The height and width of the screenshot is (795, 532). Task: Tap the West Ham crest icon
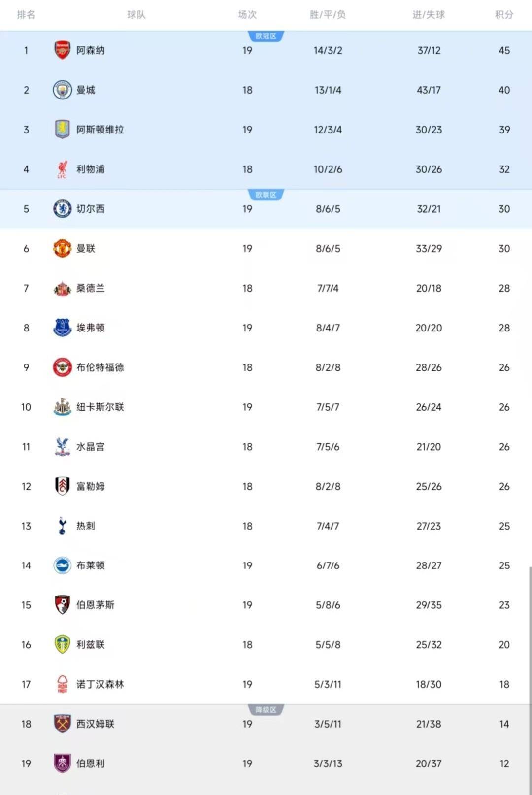coord(62,724)
